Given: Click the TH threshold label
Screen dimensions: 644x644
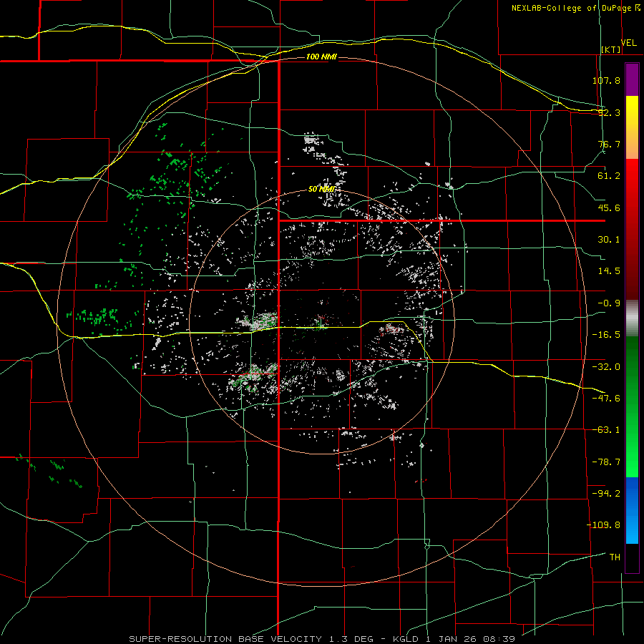Looking at the screenshot, I should 615,557.
